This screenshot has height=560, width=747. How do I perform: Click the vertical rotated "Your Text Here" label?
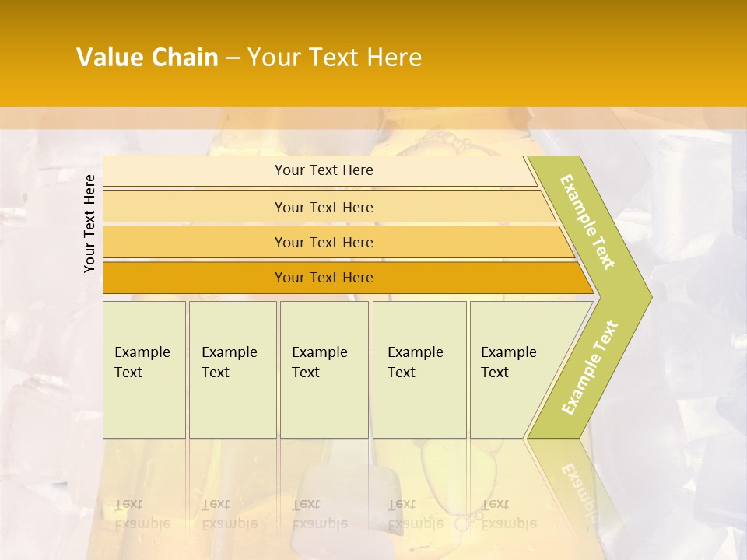[90, 224]
